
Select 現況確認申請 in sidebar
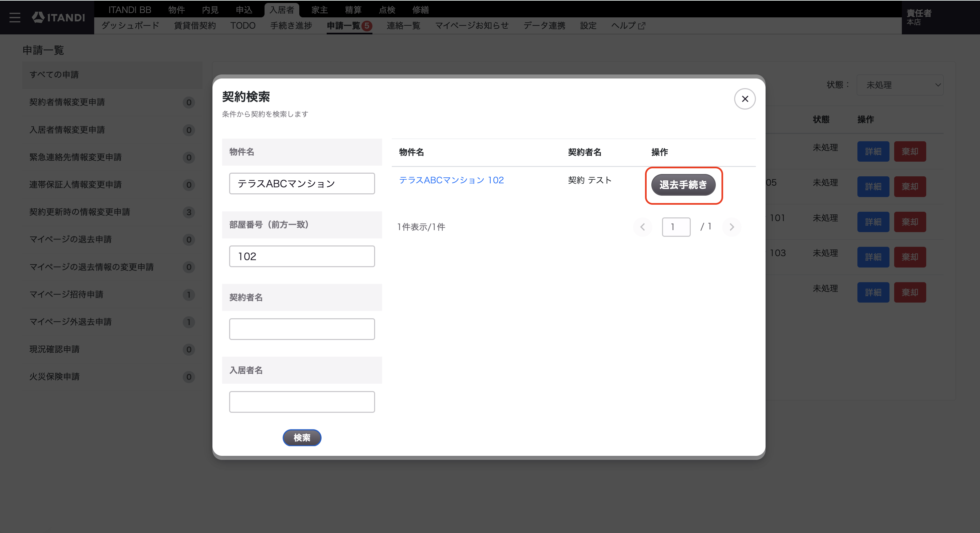coord(112,349)
